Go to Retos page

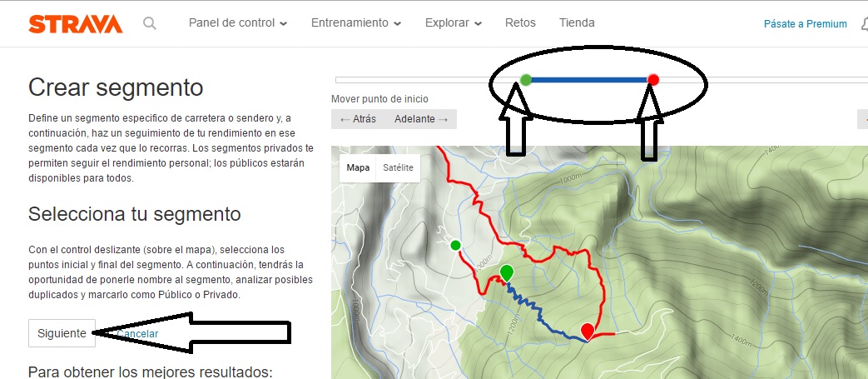(x=520, y=22)
